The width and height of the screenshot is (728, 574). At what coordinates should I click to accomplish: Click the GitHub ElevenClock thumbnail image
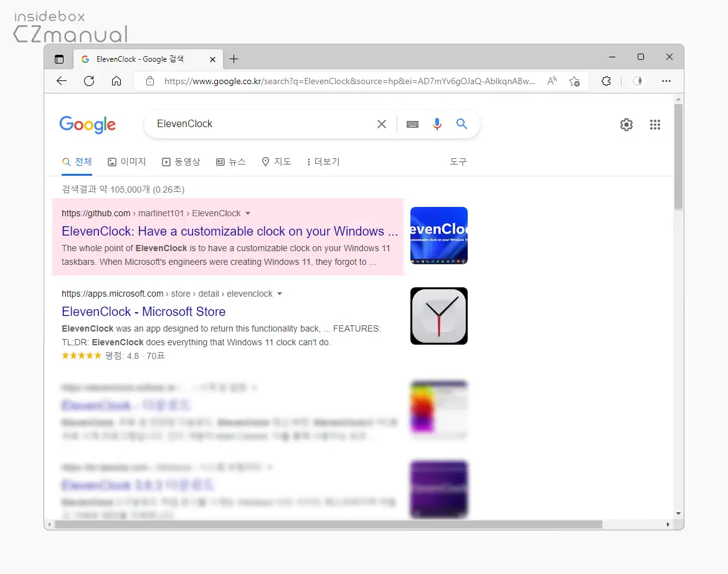(x=439, y=235)
